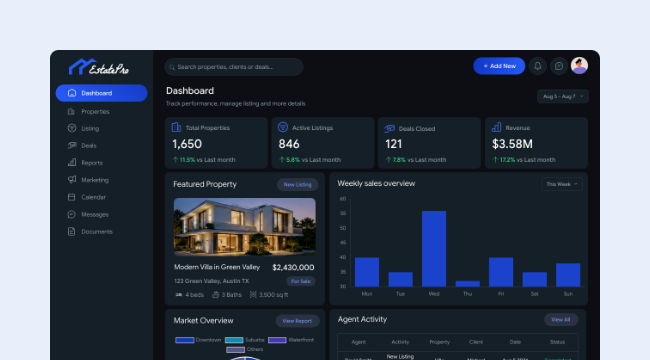This screenshot has height=360, width=650.
Task: Click the Deals Closed handshake icon
Action: coord(389,129)
